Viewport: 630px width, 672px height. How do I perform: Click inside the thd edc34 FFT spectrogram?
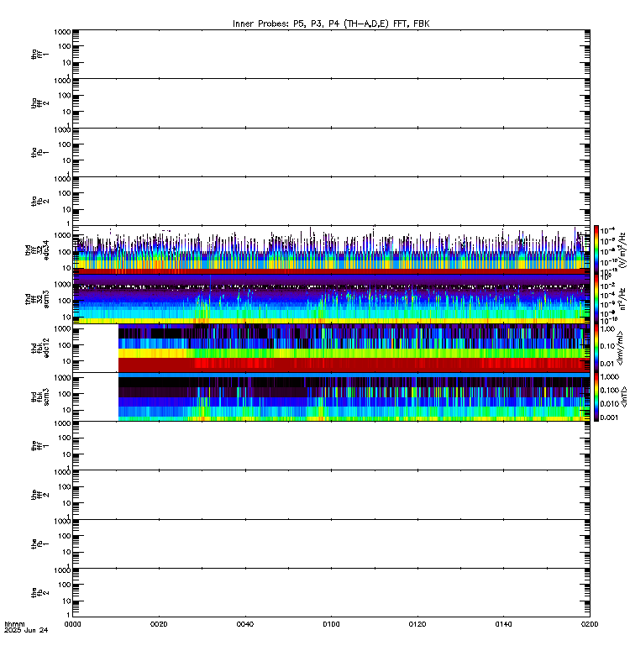(x=331, y=250)
